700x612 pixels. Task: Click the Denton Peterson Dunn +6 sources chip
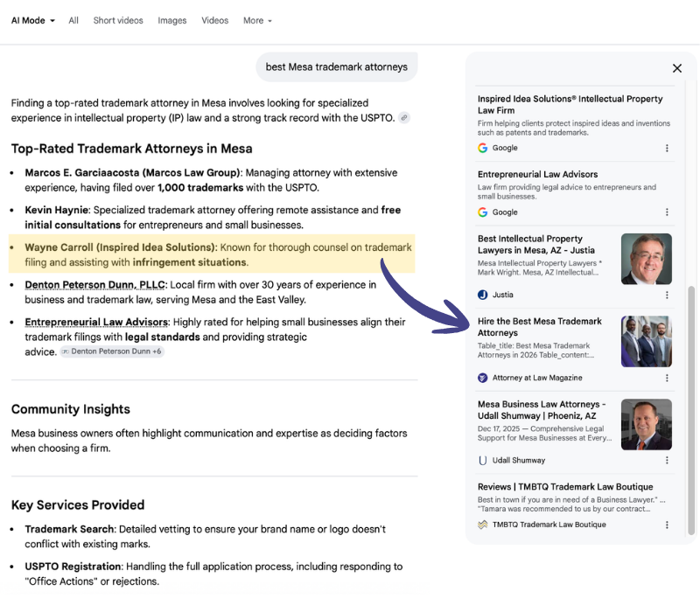click(112, 351)
